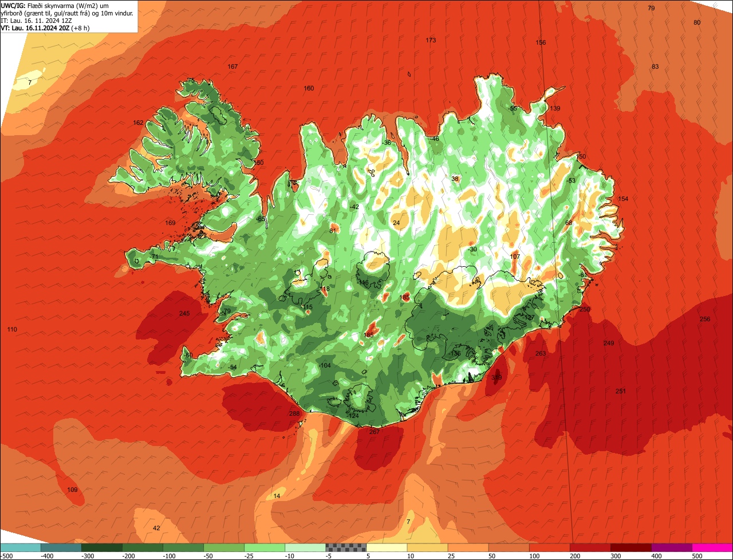Click the initial time 'IT: Lau. 16. 11. 2024 12Z'
The height and width of the screenshot is (560, 733).
[37, 21]
